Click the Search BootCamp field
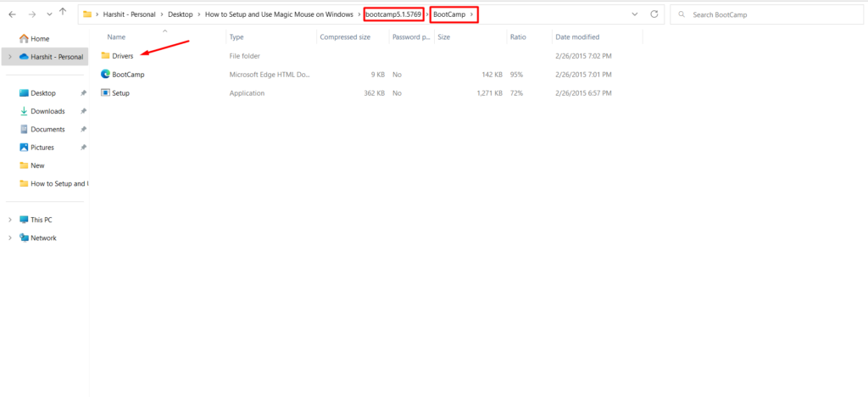Screen dimensions: 868x397 coord(766,15)
